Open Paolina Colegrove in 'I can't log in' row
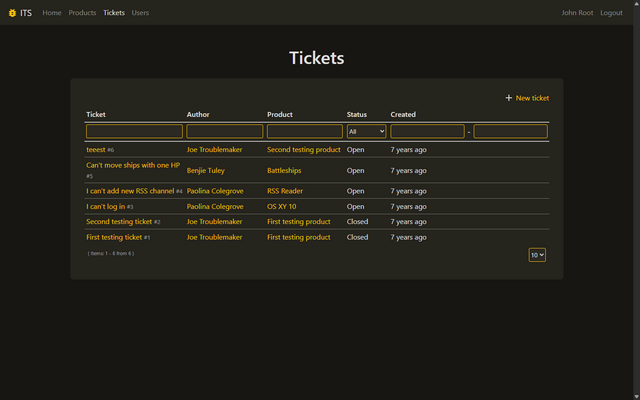The image size is (640, 400). tap(215, 207)
